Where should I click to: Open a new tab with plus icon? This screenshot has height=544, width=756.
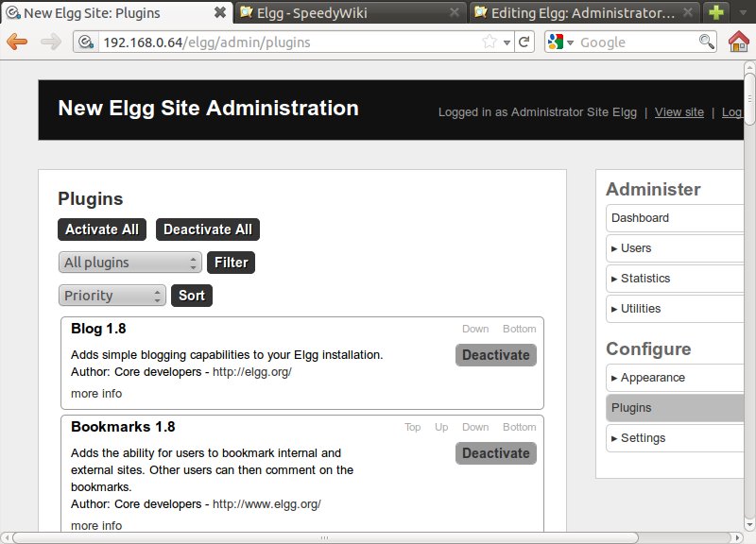point(718,13)
